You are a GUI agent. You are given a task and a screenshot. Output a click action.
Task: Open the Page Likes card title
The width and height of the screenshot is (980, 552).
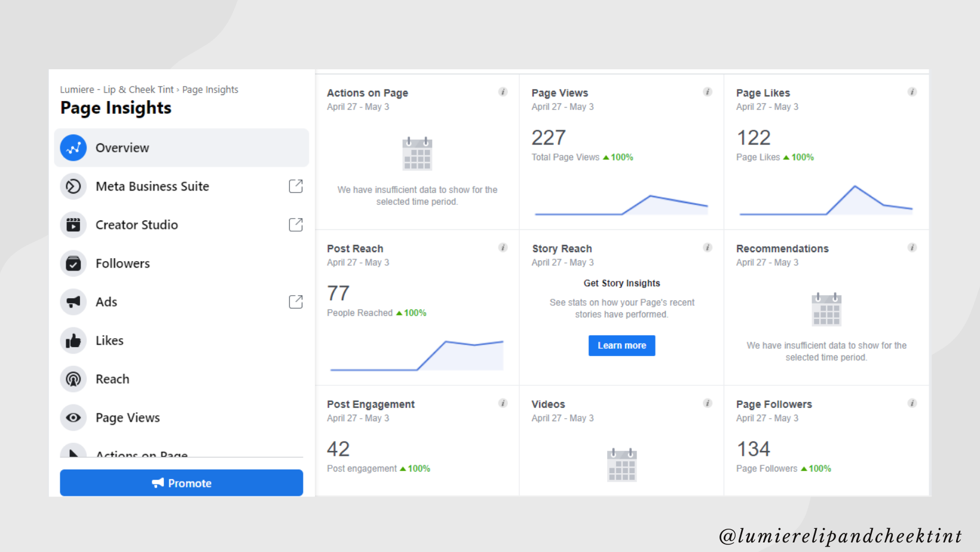pyautogui.click(x=763, y=93)
